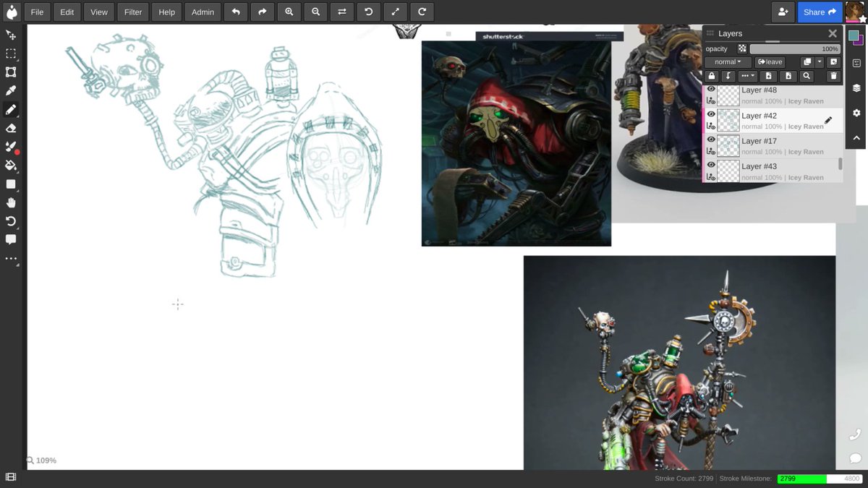Image resolution: width=868 pixels, height=488 pixels.
Task: Expand more tools ellipsis in left toolbar
Action: pos(11,259)
